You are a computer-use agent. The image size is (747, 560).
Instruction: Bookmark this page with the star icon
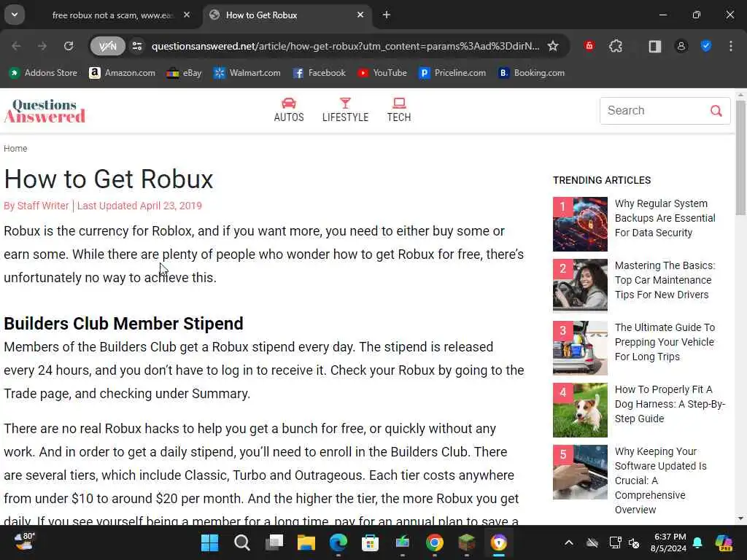click(x=553, y=46)
